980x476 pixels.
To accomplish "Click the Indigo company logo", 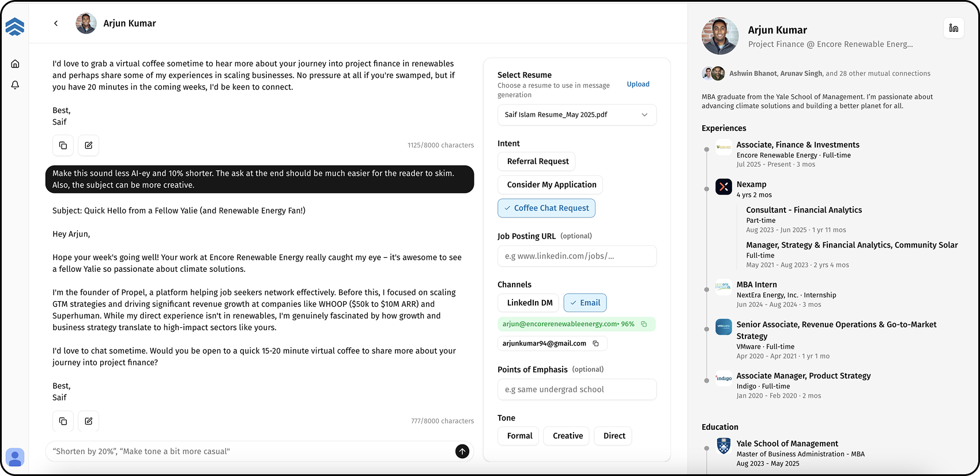I will coord(723,378).
